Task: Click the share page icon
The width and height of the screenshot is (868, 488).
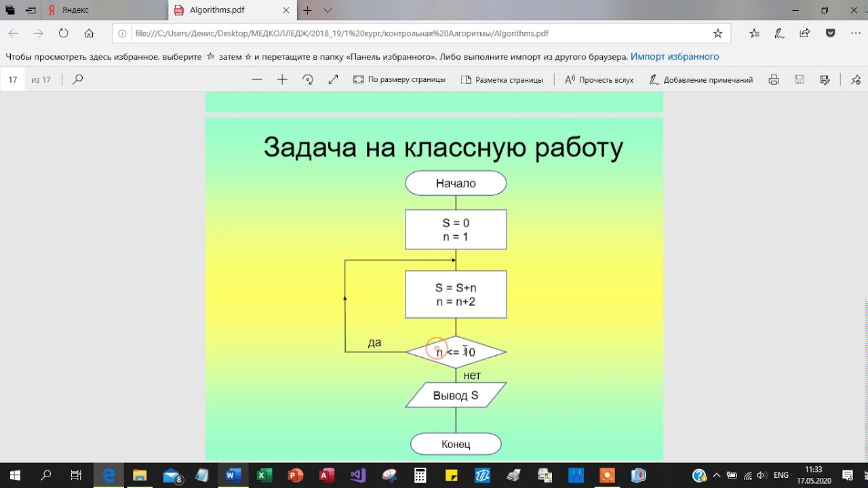Action: (x=805, y=33)
